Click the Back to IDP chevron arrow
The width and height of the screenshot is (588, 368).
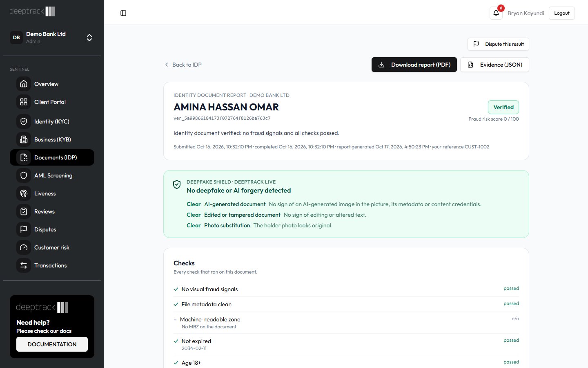click(x=167, y=65)
